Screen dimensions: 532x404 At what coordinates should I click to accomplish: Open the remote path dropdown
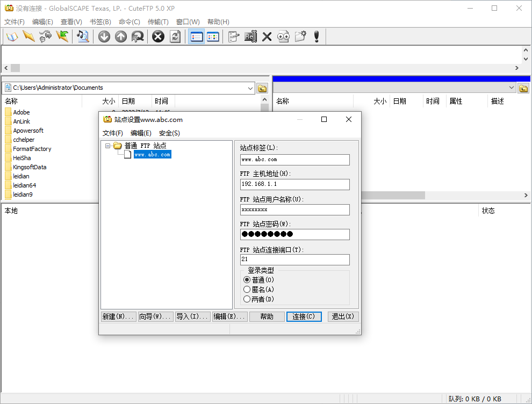pos(512,88)
